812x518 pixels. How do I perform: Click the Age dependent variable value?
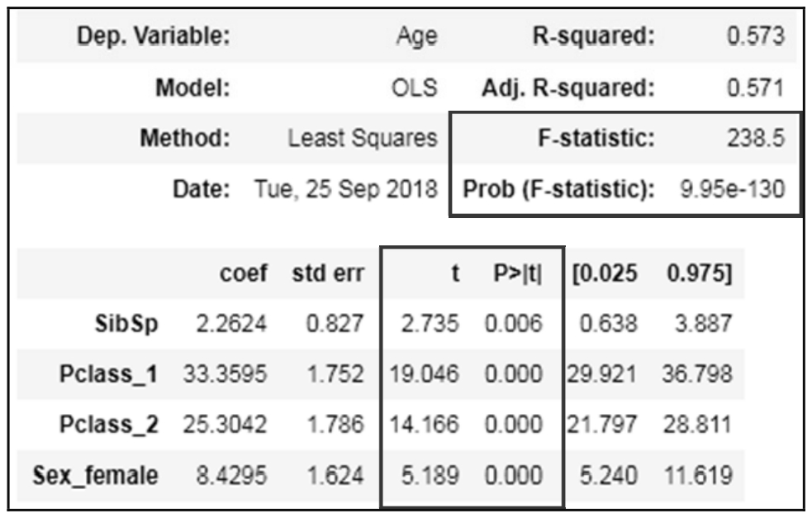click(x=417, y=36)
